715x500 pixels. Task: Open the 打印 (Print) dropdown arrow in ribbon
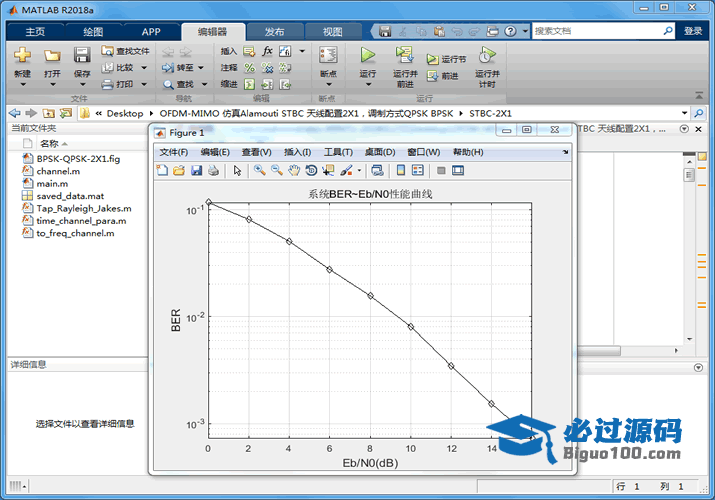(143, 84)
